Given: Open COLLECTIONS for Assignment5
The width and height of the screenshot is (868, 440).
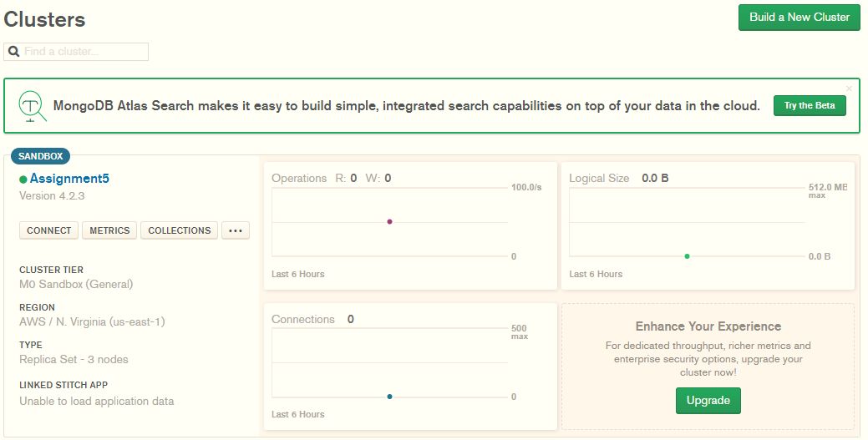Looking at the screenshot, I should coord(180,230).
